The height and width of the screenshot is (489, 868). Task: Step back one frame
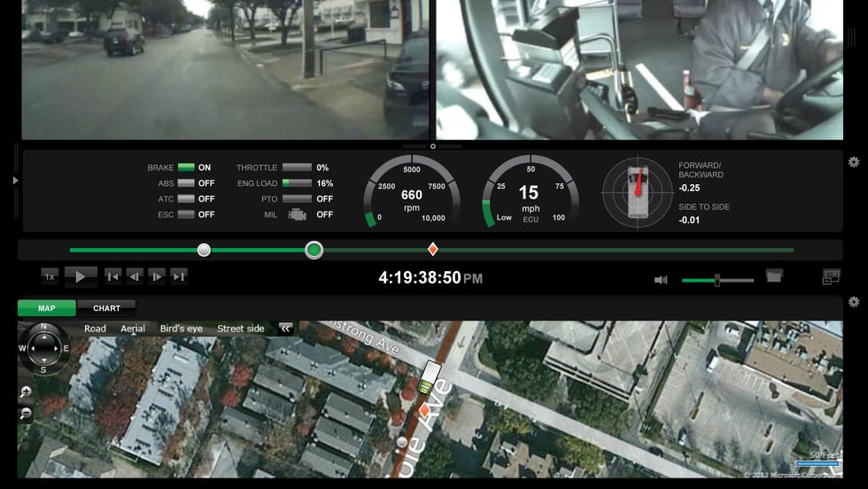(x=135, y=276)
